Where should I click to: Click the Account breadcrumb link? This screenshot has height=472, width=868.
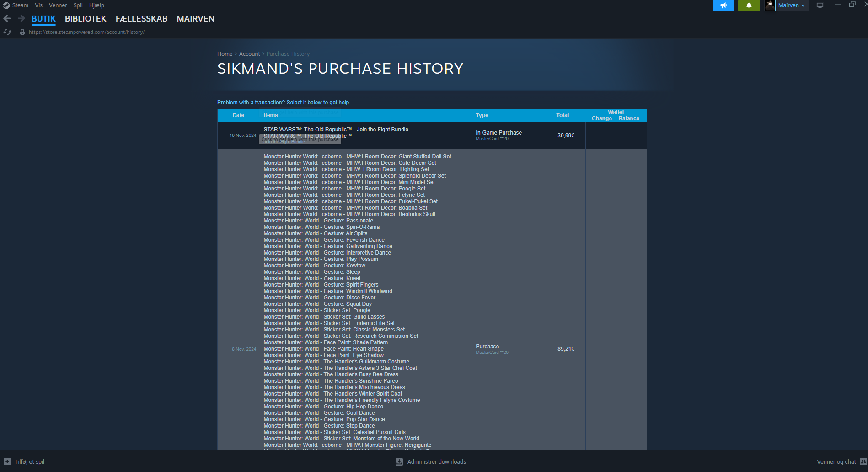tap(249, 54)
